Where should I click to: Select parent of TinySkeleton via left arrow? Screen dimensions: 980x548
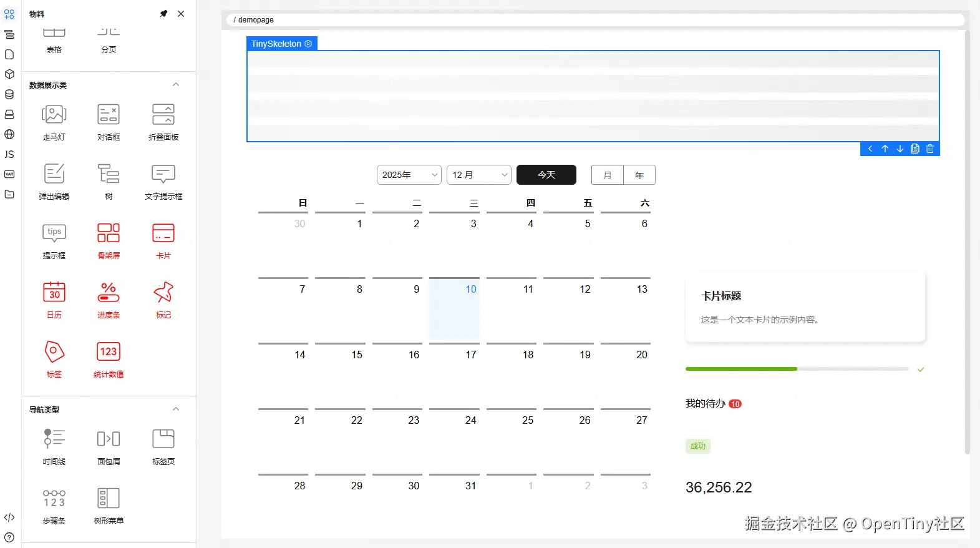click(x=870, y=149)
